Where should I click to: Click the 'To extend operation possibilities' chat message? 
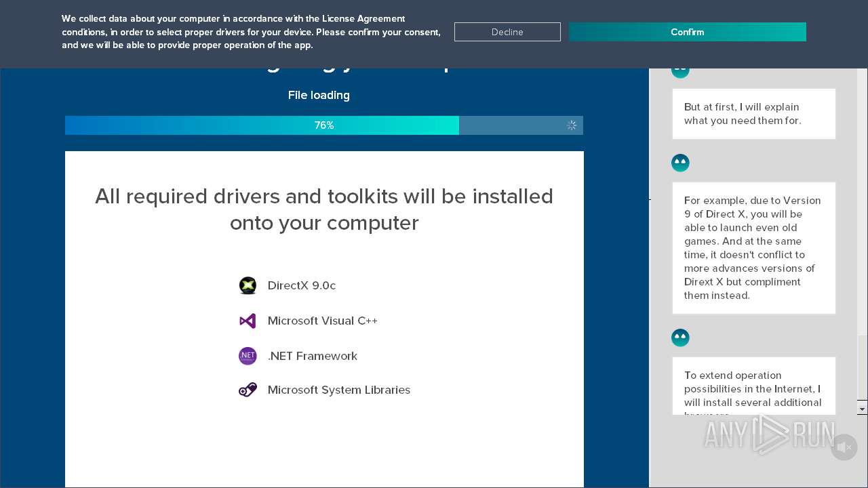point(754,386)
